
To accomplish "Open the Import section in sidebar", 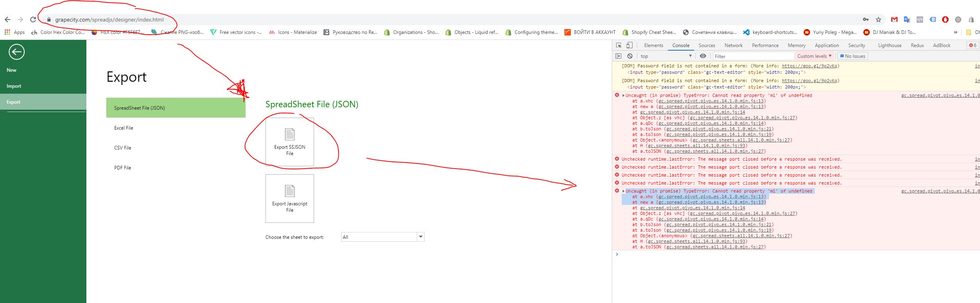I will point(14,86).
